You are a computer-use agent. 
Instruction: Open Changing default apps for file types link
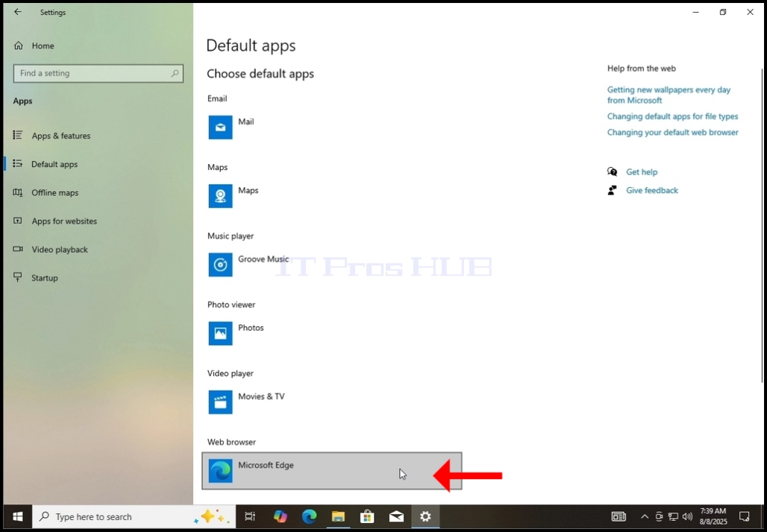pos(672,116)
